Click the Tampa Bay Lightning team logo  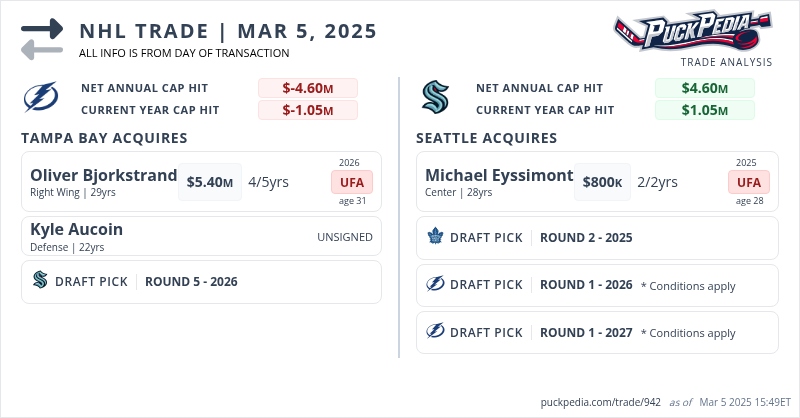tap(41, 98)
